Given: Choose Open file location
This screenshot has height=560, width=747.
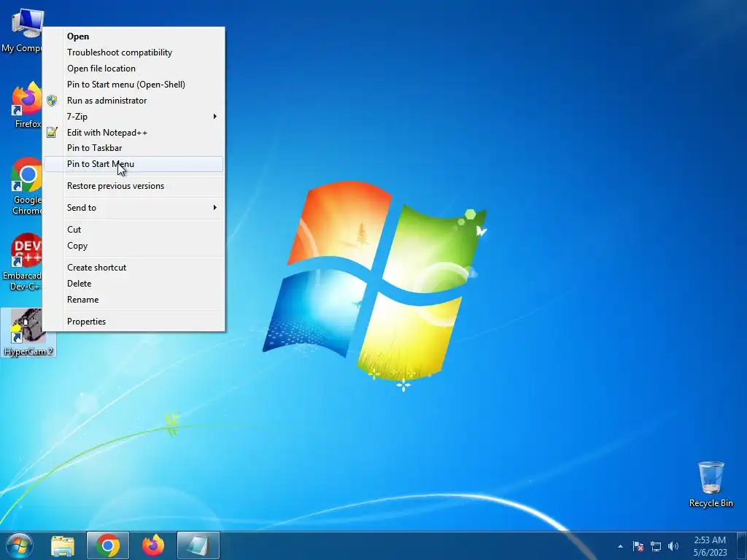Looking at the screenshot, I should click(x=133, y=69).
